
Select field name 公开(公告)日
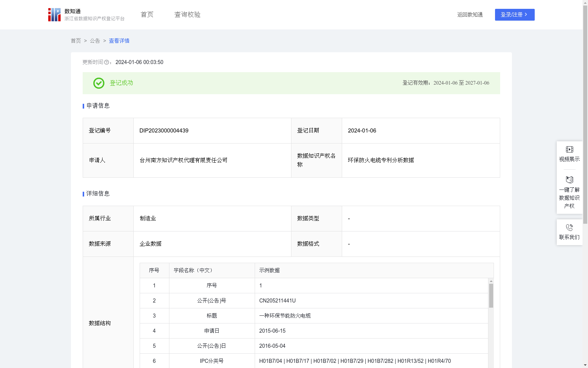tap(212, 346)
